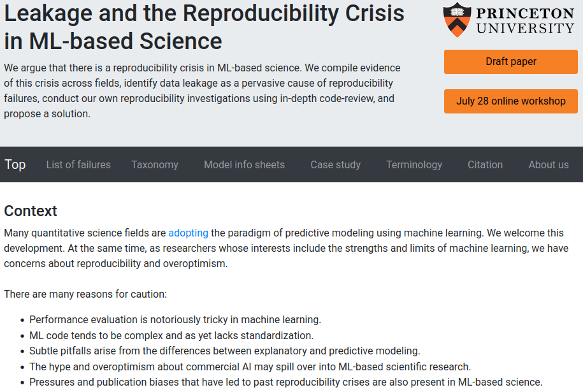The width and height of the screenshot is (583, 392).
Task: Click the July 28 online workshop button
Action: (511, 101)
